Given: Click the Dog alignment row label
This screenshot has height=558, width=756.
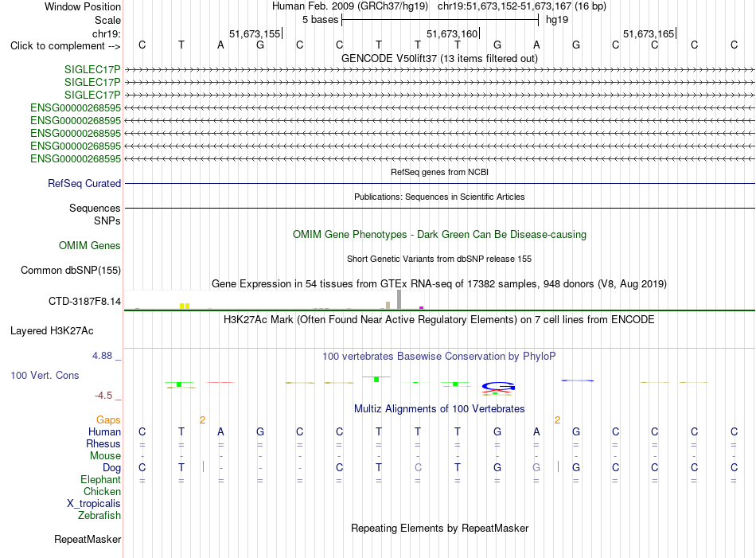Looking at the screenshot, I should (x=111, y=467).
